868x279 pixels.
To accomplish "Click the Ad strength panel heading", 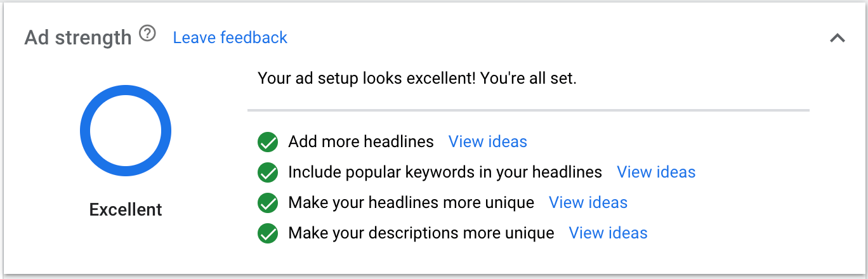I will tap(77, 38).
